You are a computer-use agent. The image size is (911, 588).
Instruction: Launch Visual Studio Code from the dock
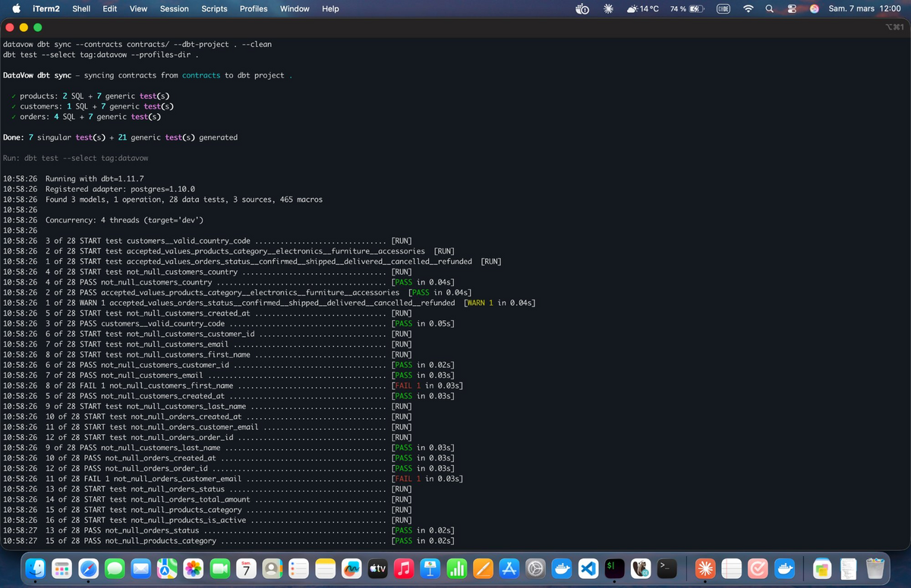click(588, 568)
